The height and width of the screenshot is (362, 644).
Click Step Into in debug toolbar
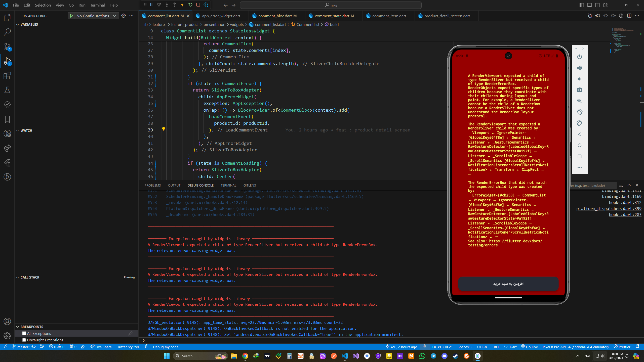(167, 5)
